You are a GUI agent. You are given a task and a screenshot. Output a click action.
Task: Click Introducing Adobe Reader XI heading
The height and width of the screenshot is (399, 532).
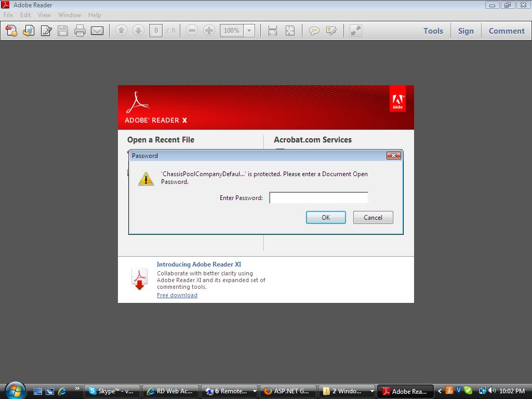click(199, 264)
